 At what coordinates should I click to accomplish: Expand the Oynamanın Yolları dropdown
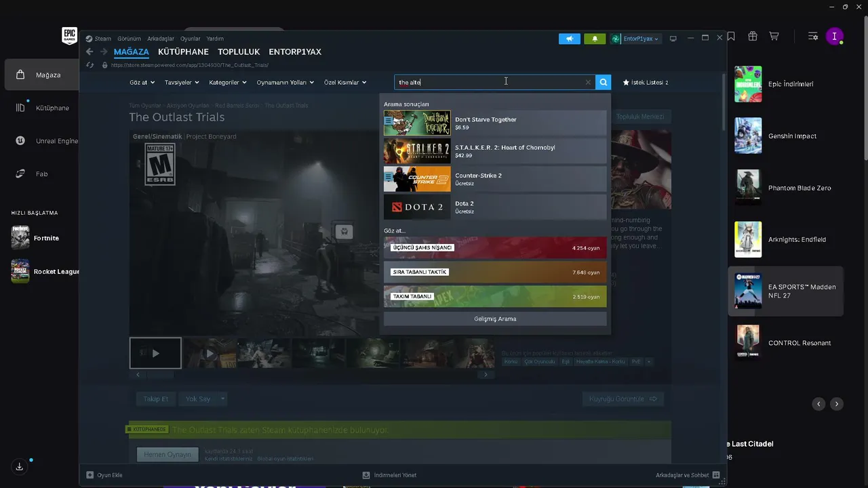(285, 83)
